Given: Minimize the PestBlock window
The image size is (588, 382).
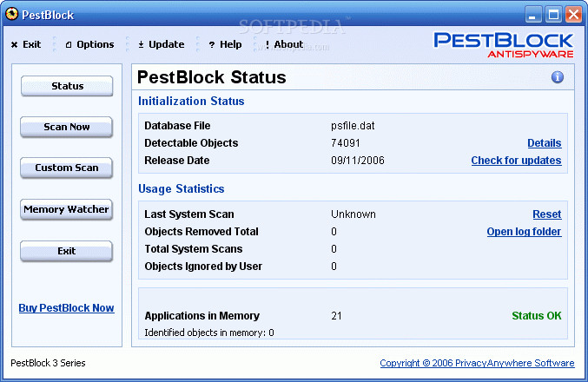Looking at the screenshot, I should pos(532,15).
